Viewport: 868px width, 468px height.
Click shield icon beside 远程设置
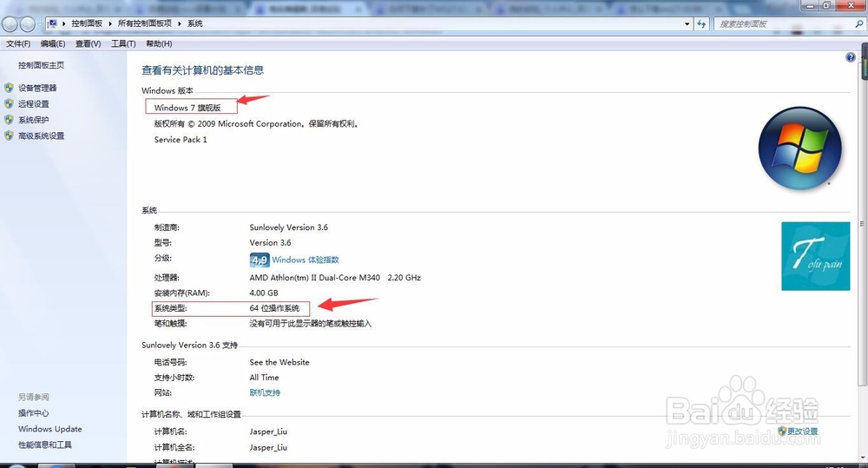coord(9,103)
